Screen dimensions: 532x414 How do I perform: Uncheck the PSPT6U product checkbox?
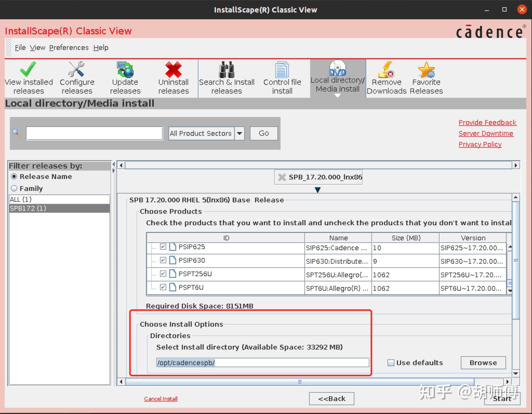163,287
